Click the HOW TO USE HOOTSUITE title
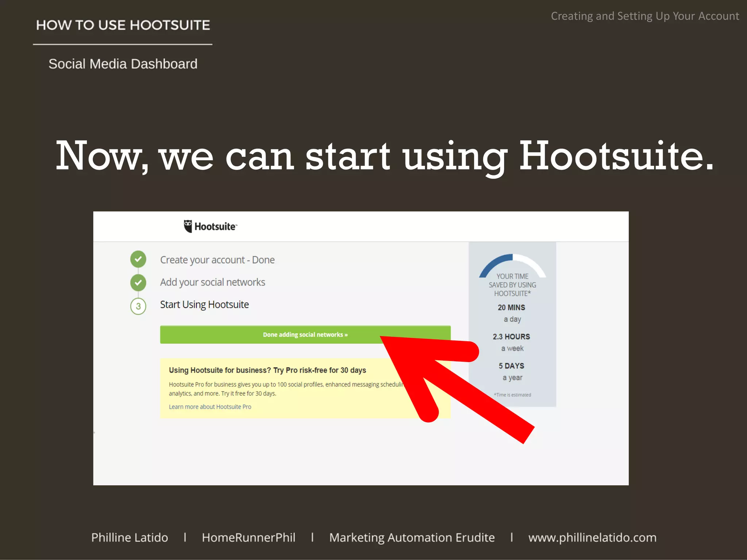Screen dimensions: 747x560 coord(123,25)
